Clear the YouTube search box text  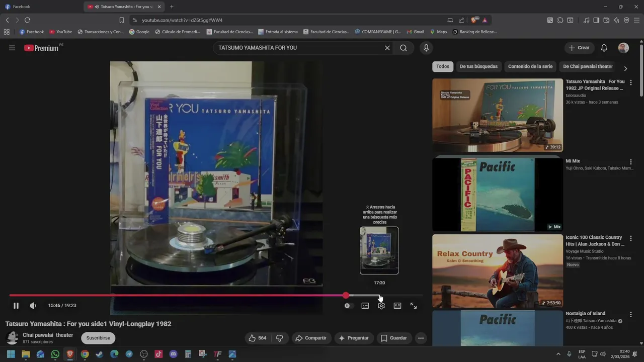[x=387, y=48]
